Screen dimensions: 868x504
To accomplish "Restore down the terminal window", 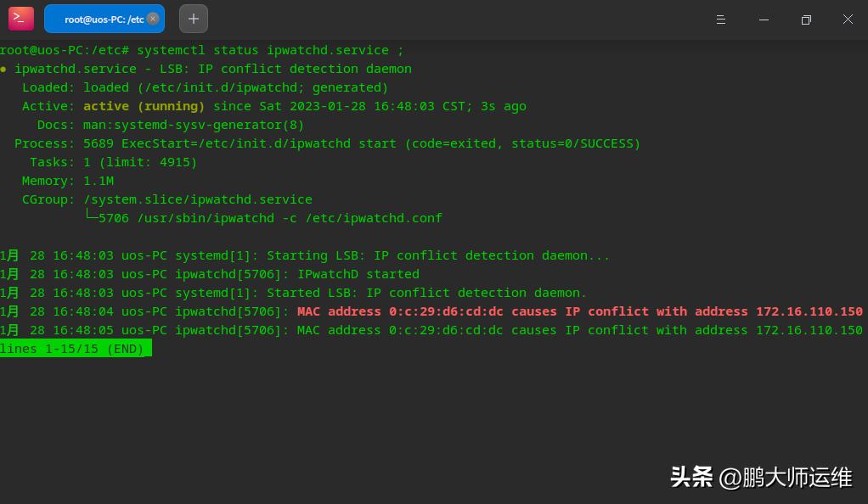I will click(x=806, y=20).
